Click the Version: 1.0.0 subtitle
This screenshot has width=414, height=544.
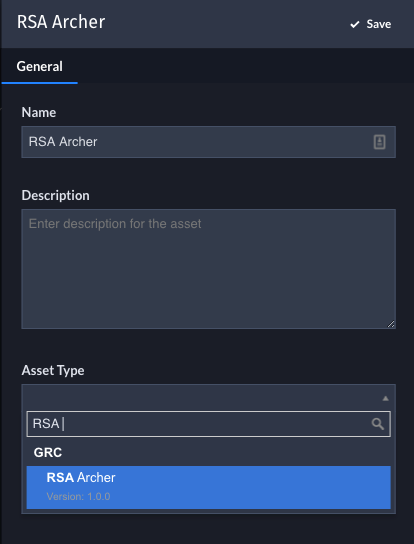(x=78, y=496)
